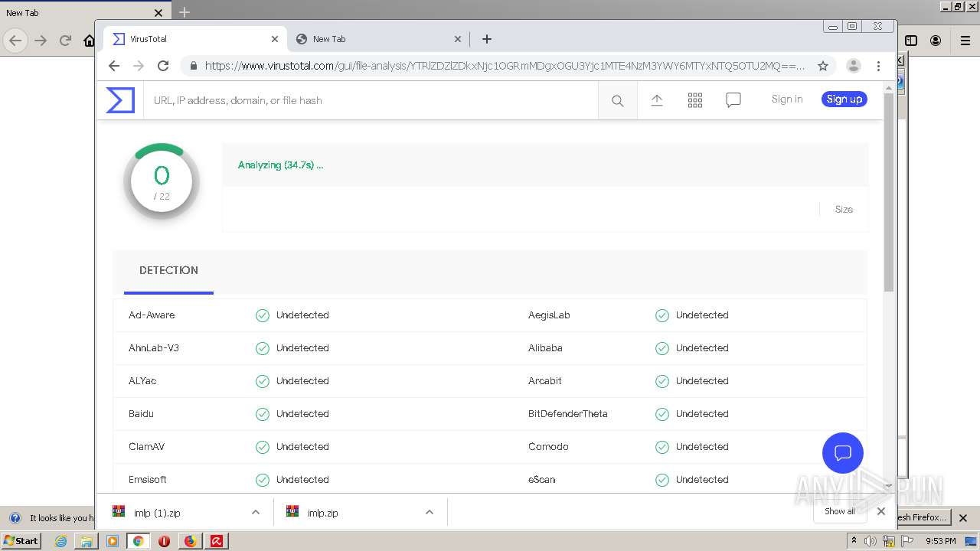Click the Ad-Aware engine name
Image resolution: width=980 pixels, height=551 pixels.
pos(152,315)
